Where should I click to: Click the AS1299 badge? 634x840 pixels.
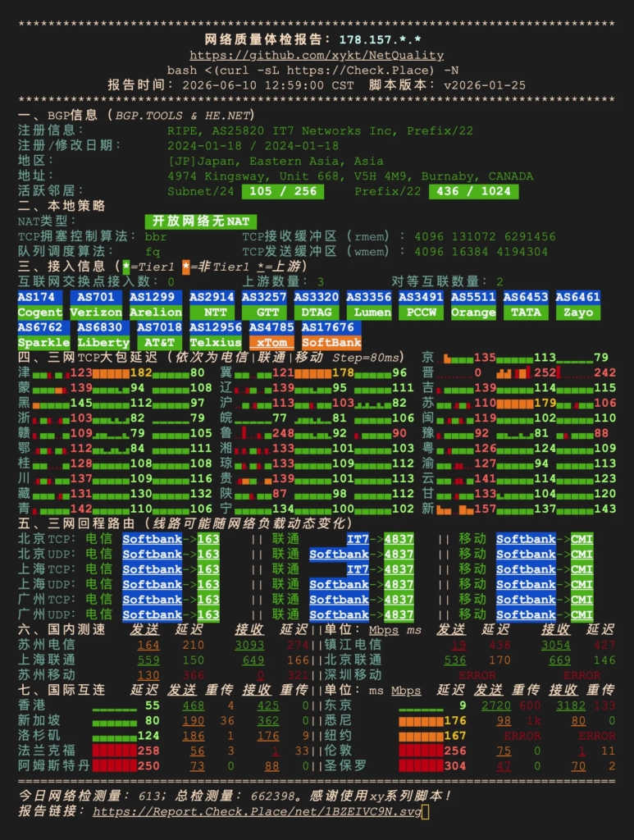click(x=156, y=297)
